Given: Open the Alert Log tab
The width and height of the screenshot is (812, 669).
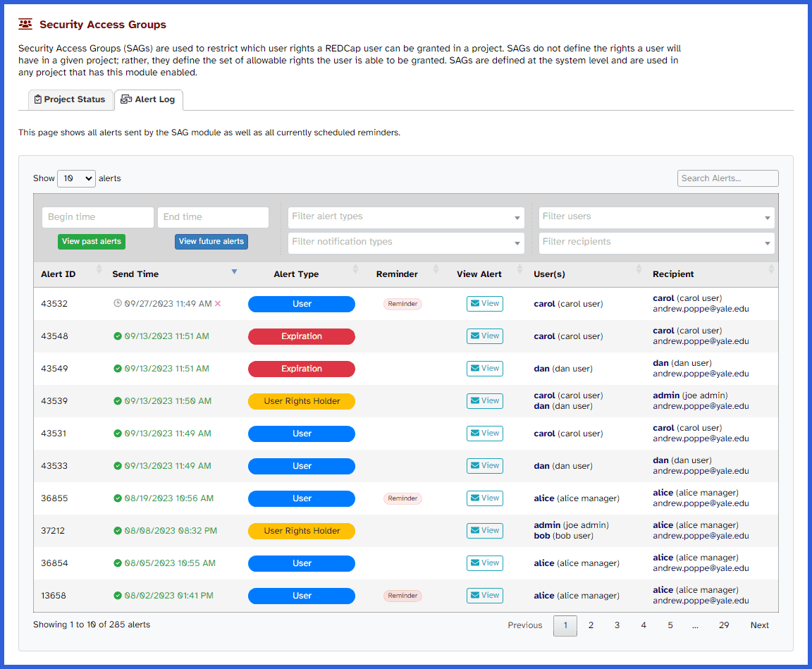Looking at the screenshot, I should [148, 99].
